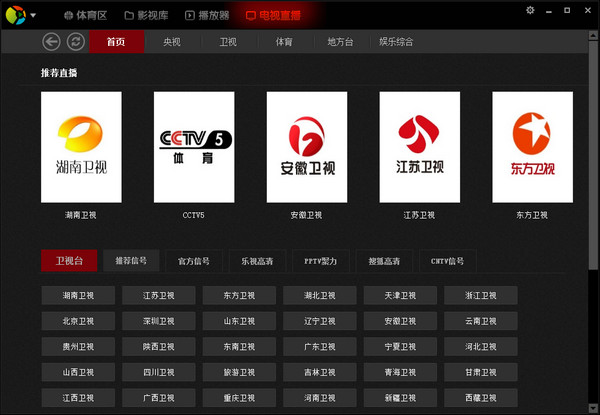Play 安徽卫视 from the channel grid
This screenshot has height=415, width=600.
(400, 321)
